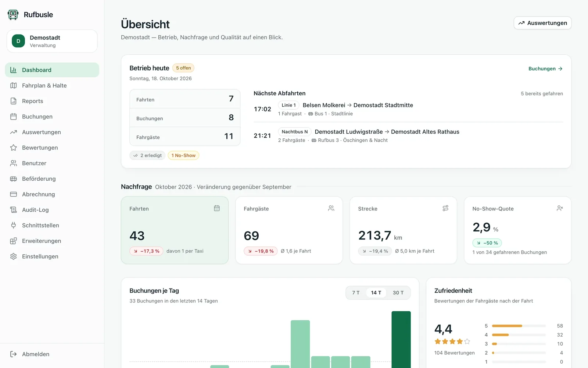Switch chart range to 7 T
The height and width of the screenshot is (368, 588).
pyautogui.click(x=356, y=293)
